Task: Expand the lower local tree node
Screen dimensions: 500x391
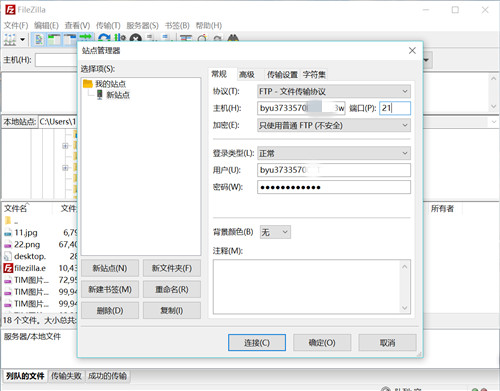Action: tap(65, 168)
